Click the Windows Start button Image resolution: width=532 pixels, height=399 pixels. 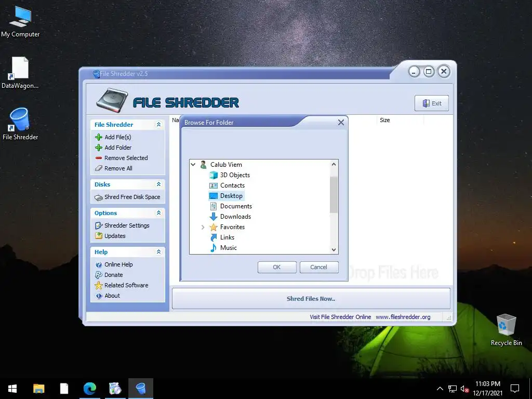pos(12,388)
